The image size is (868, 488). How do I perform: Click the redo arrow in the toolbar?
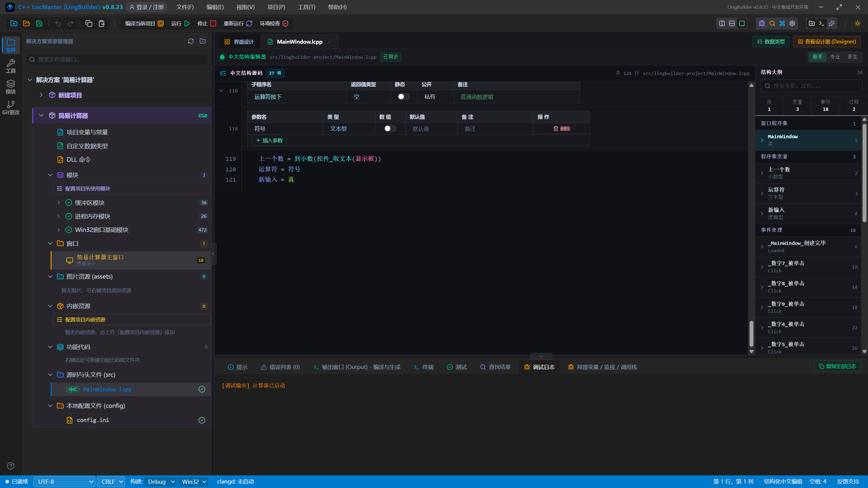71,23
